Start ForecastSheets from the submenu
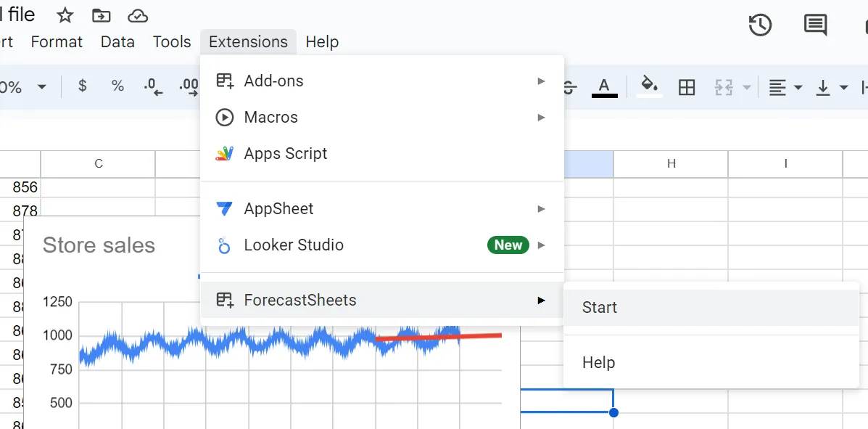The width and height of the screenshot is (868, 429). coord(599,307)
